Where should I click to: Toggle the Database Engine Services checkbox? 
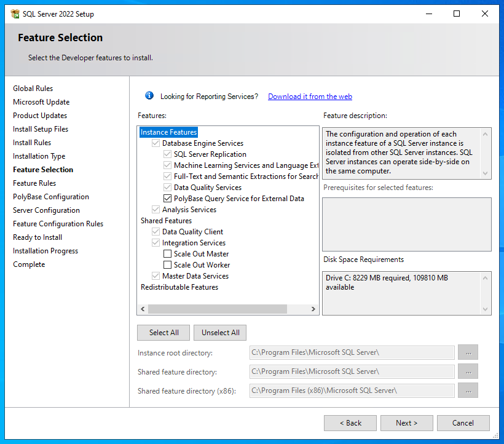tap(156, 143)
